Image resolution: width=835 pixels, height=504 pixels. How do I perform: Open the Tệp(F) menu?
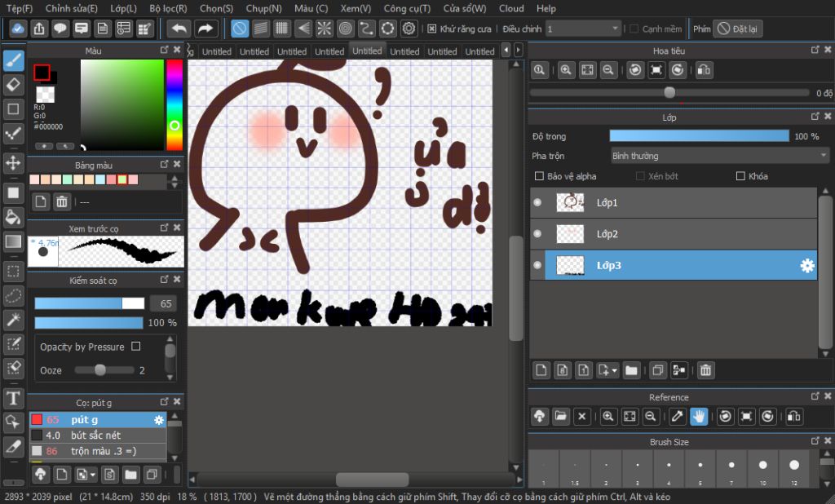click(20, 8)
